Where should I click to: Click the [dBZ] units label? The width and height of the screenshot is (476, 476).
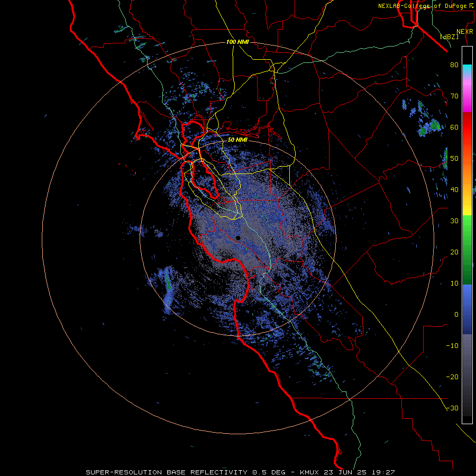coord(449,36)
